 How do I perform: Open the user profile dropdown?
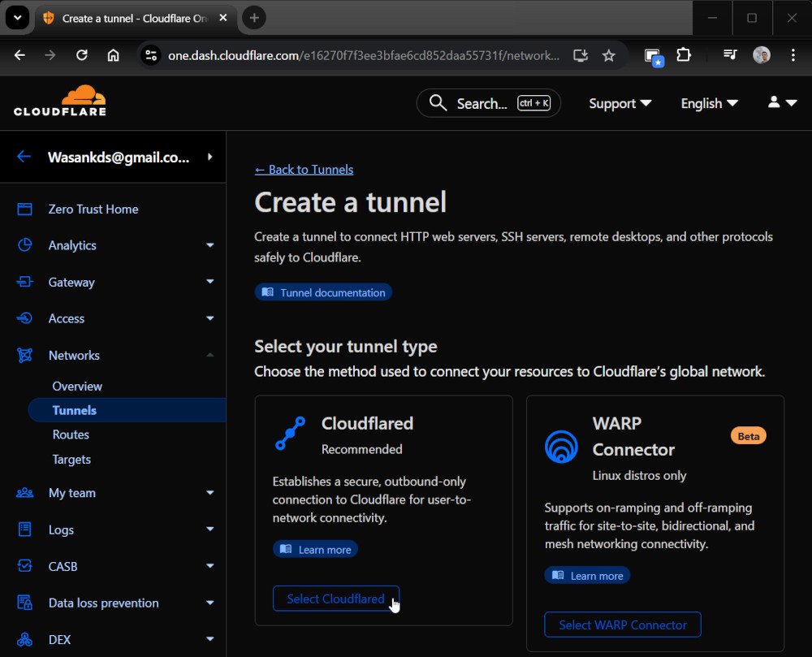782,103
